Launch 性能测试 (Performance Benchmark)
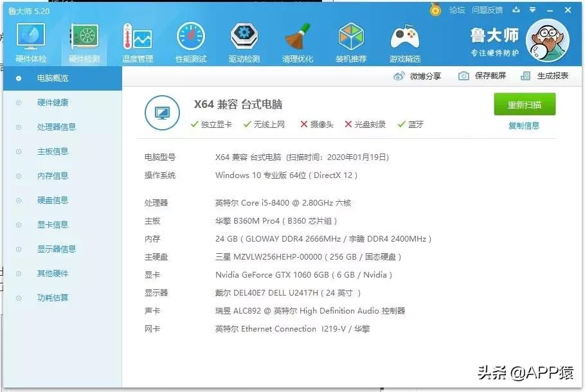Viewport: 585px width, 392px height. tap(190, 40)
